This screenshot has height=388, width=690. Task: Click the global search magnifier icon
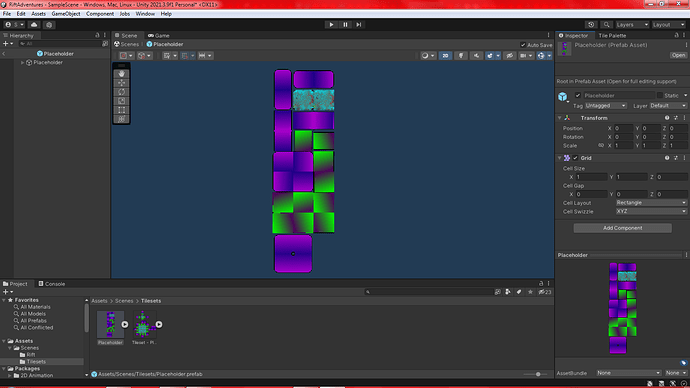point(606,25)
